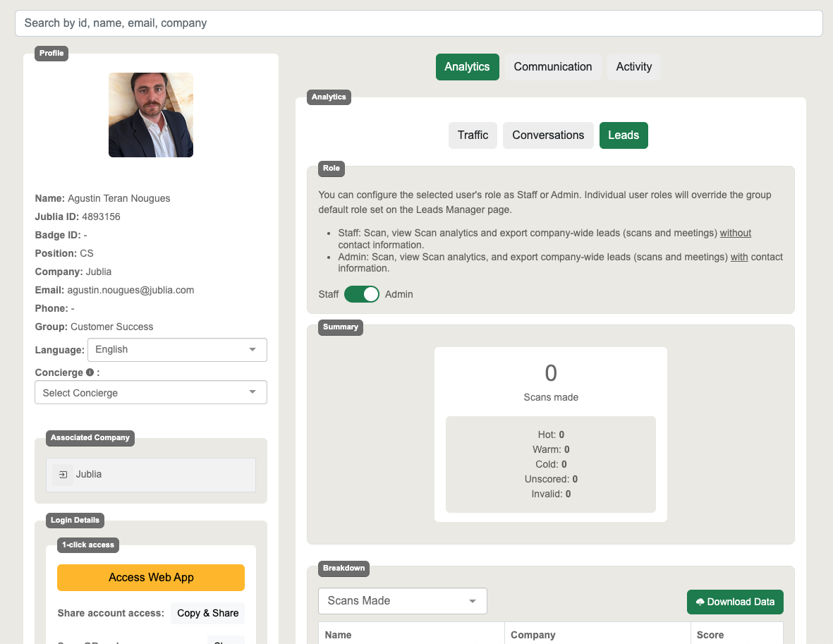Viewport: 833px width, 644px height.
Task: Click the Jublia company open icon
Action: (x=63, y=475)
